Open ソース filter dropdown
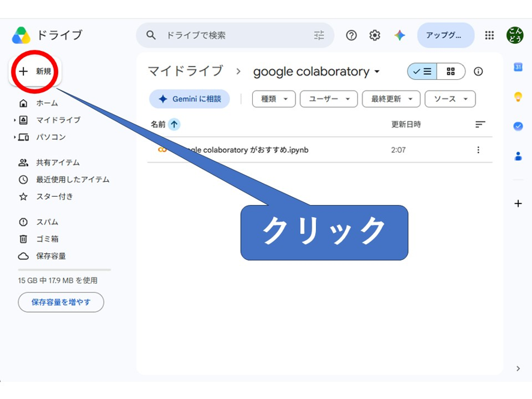The image size is (532, 399). point(450,99)
